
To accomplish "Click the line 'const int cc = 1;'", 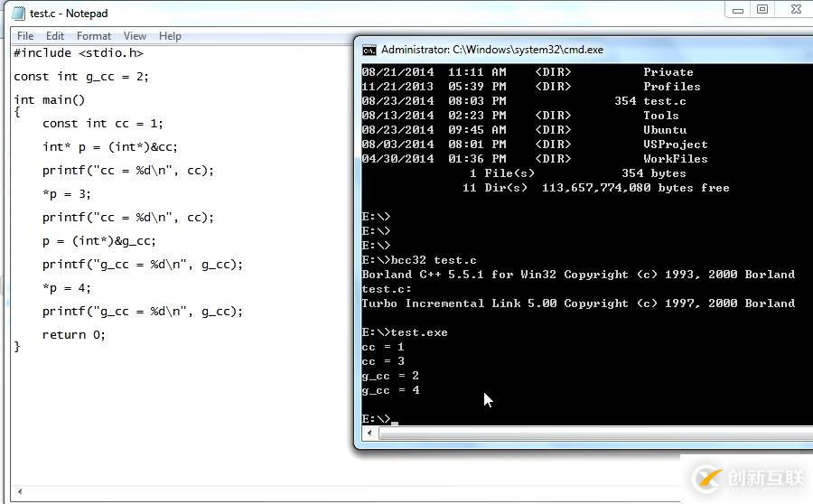I will click(103, 124).
